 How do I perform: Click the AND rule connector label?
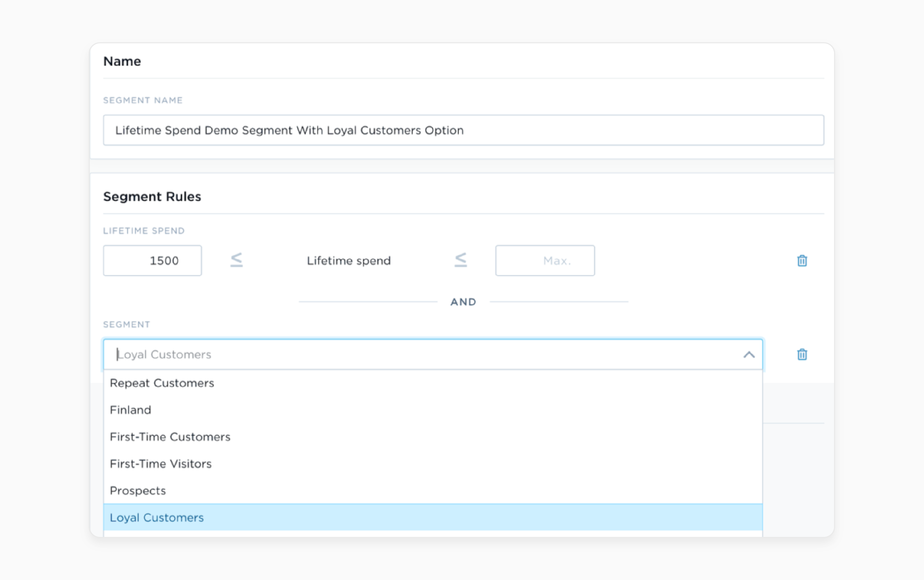tap(463, 302)
